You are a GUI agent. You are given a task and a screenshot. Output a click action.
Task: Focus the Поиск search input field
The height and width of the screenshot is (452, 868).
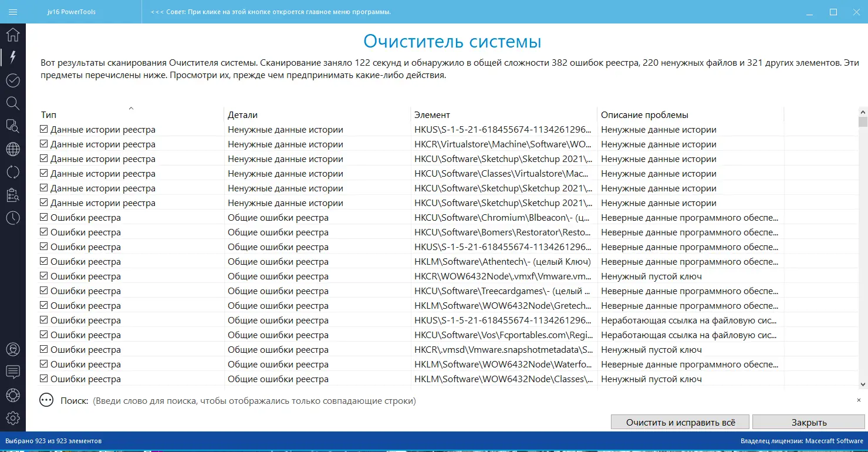click(472, 400)
